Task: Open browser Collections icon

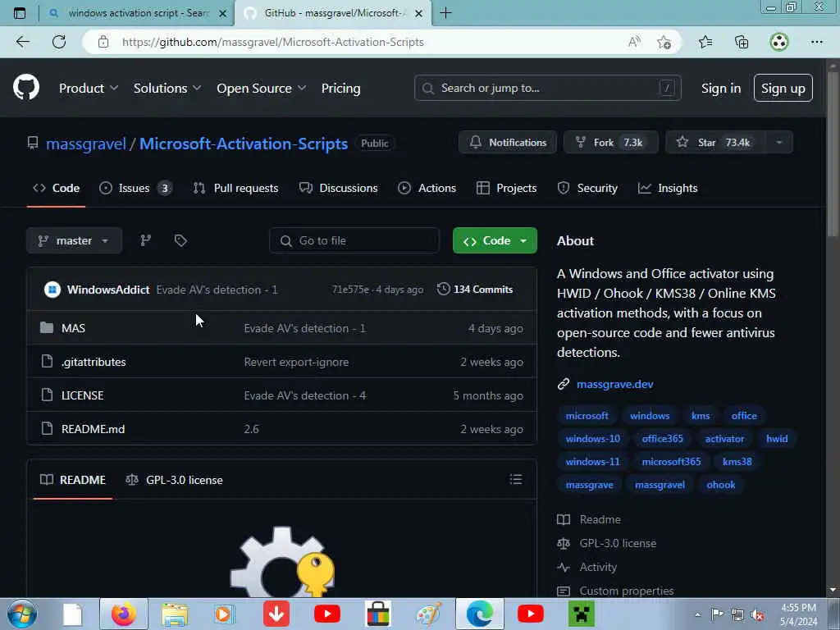Action: [x=742, y=42]
